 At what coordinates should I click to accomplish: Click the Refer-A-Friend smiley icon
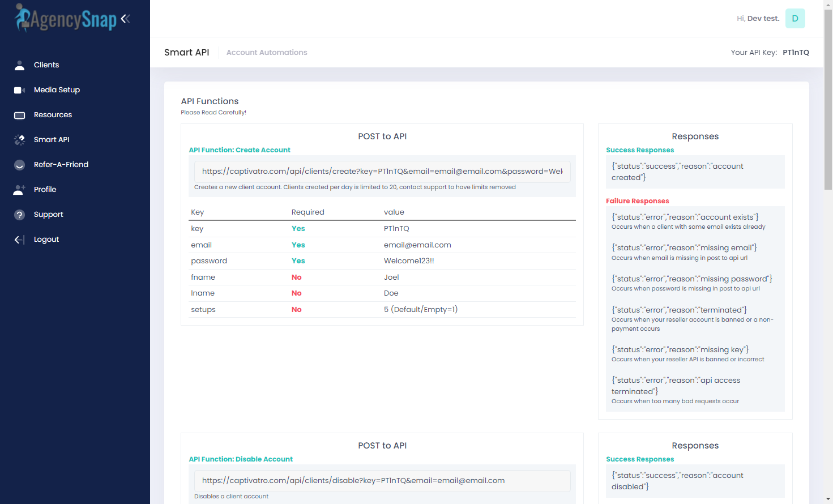pos(19,165)
